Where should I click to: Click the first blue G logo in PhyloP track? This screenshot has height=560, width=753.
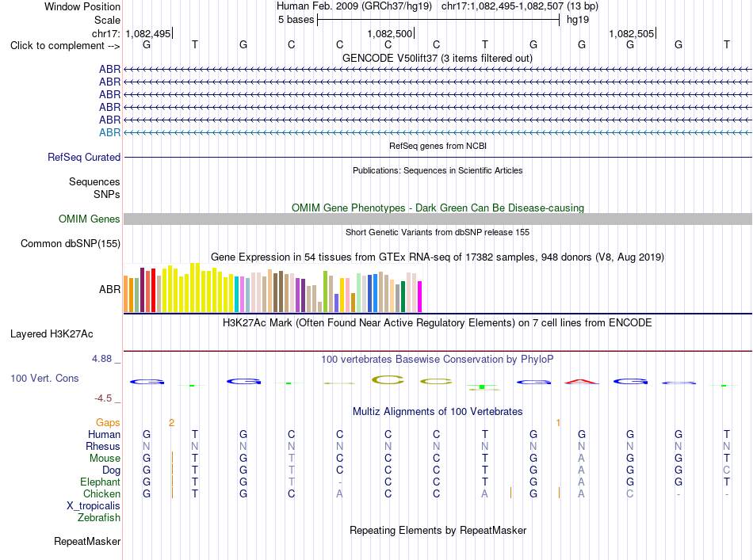(x=147, y=382)
